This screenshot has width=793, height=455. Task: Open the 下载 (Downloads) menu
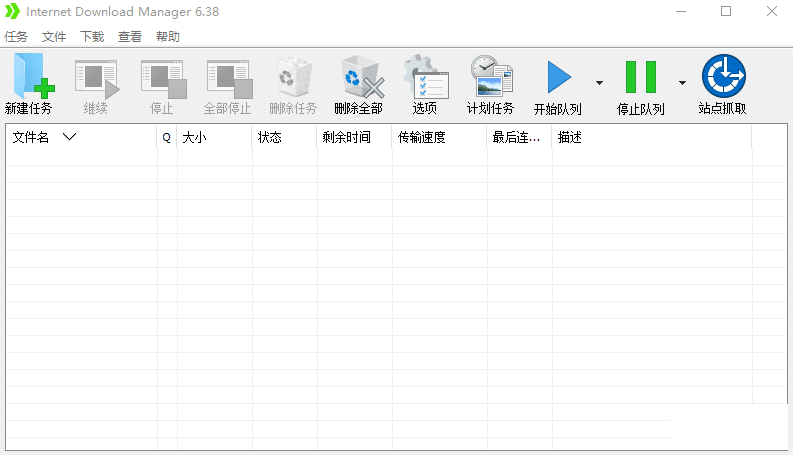pyautogui.click(x=92, y=37)
